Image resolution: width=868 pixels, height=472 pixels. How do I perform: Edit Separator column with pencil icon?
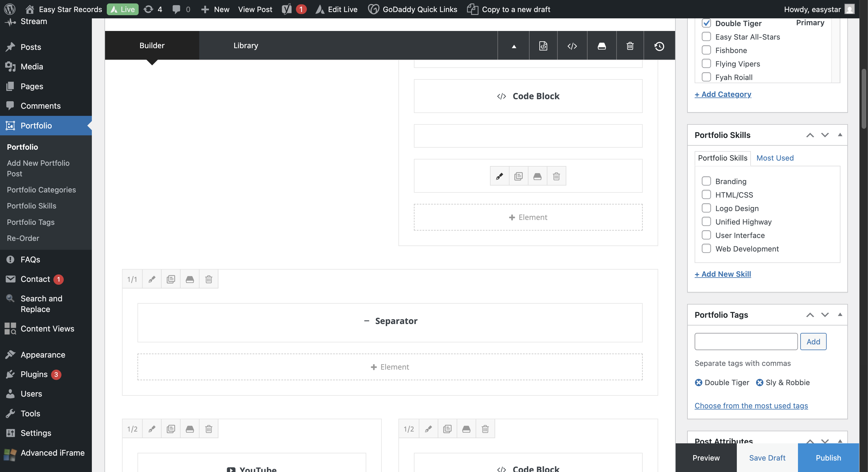coord(152,279)
